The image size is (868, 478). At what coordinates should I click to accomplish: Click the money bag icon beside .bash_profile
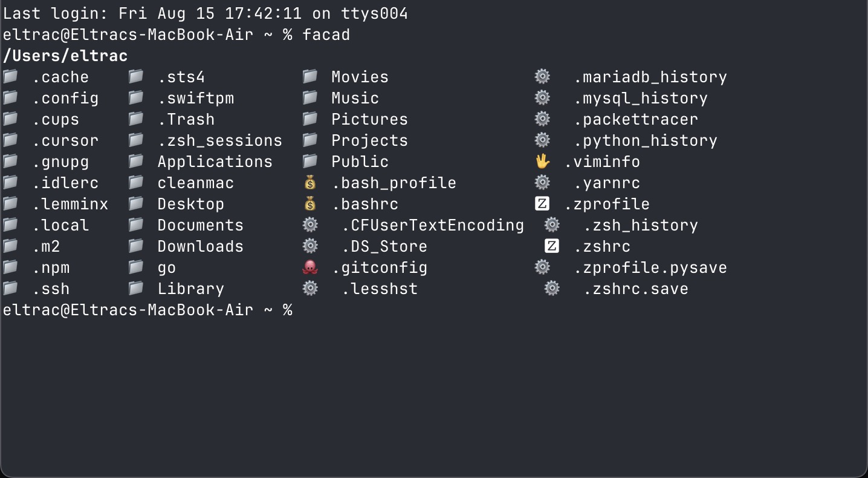310,182
